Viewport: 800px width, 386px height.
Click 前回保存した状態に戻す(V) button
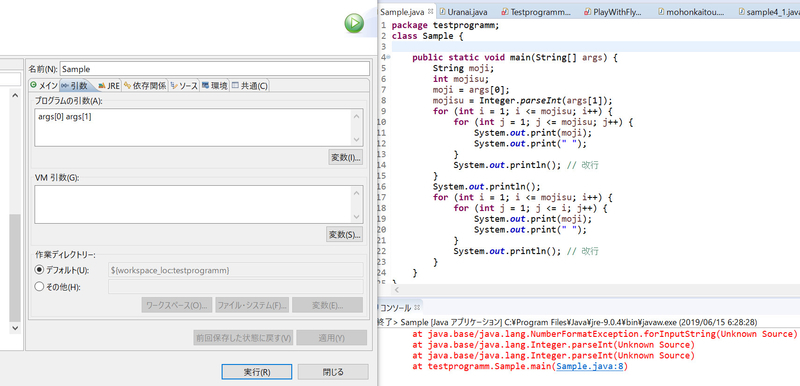243,338
